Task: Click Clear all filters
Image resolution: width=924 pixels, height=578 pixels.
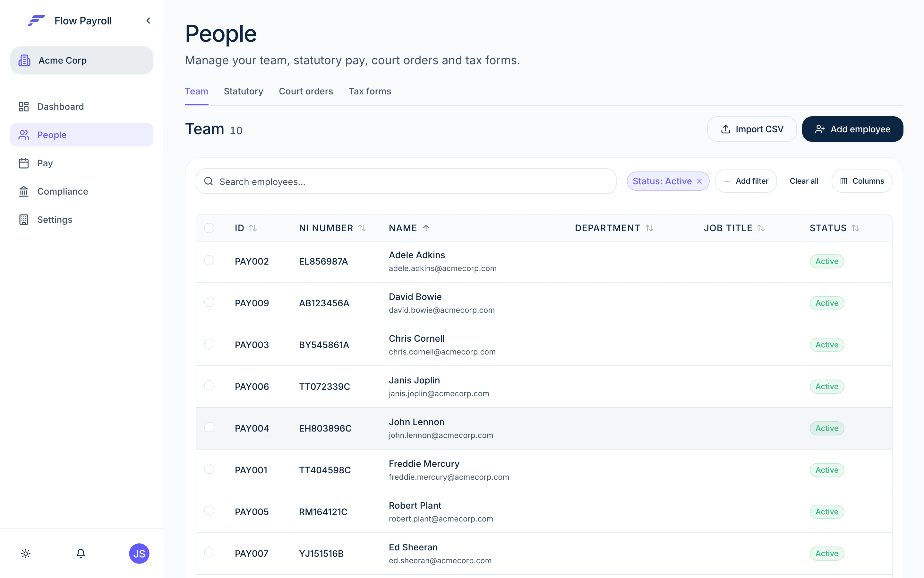Action: point(804,181)
